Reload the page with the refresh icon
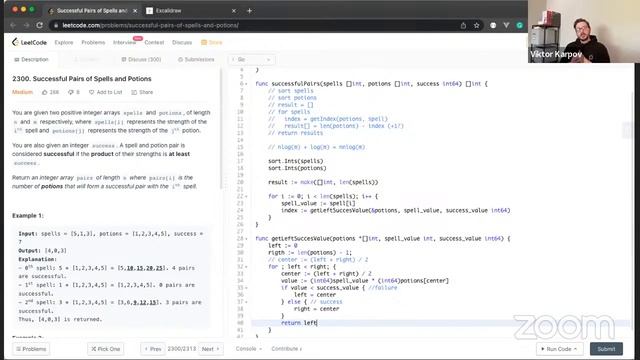 40,25
